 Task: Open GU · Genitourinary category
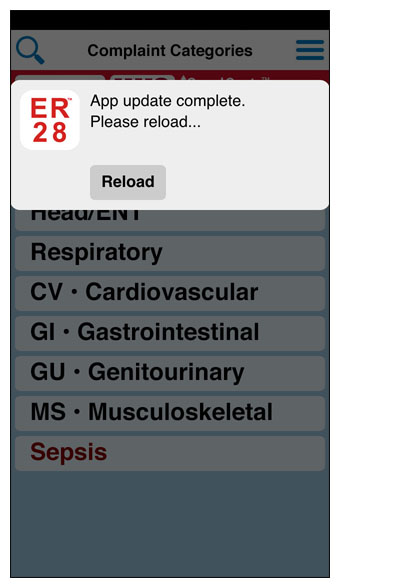[x=170, y=374]
